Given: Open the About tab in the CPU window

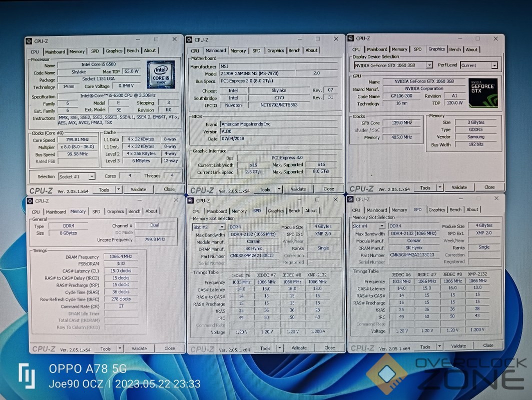Looking at the screenshot, I should point(150,50).
